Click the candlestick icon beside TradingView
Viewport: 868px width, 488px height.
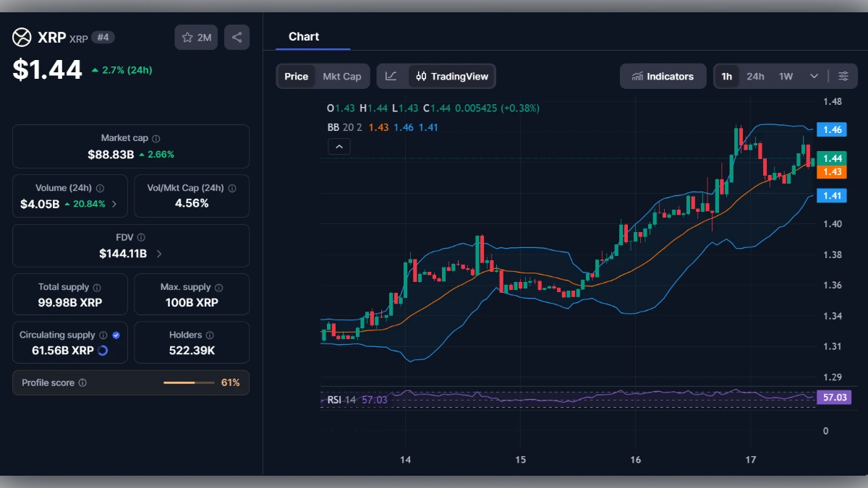[421, 75]
